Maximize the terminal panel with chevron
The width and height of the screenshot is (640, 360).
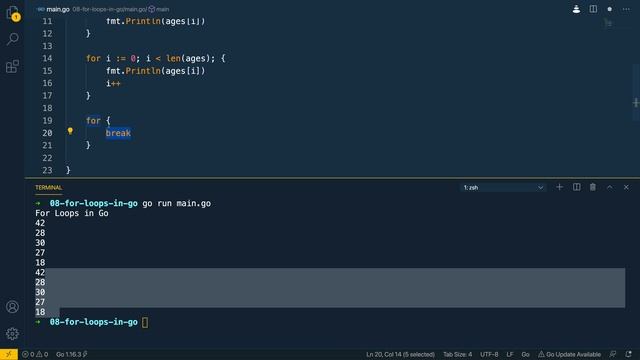tap(609, 187)
